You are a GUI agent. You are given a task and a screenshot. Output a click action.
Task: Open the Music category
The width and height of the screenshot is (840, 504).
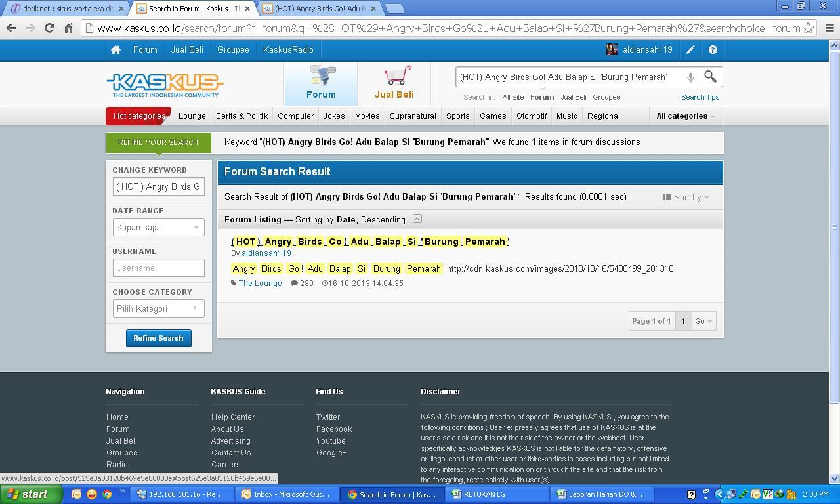tap(566, 116)
